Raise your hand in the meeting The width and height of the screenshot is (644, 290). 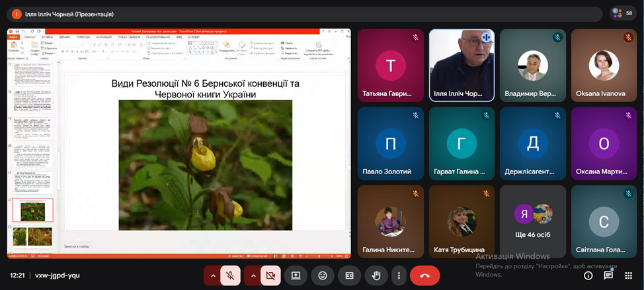pyautogui.click(x=376, y=275)
